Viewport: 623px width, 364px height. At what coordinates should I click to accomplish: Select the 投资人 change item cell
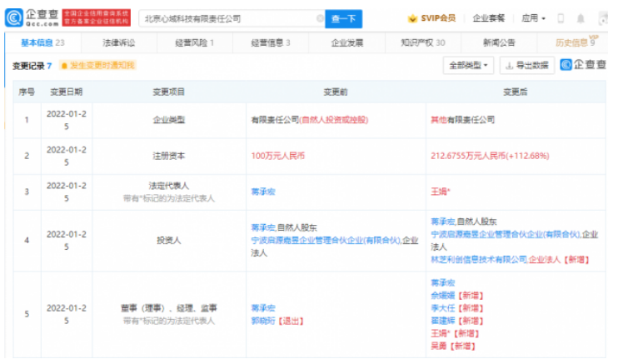pyautogui.click(x=169, y=241)
